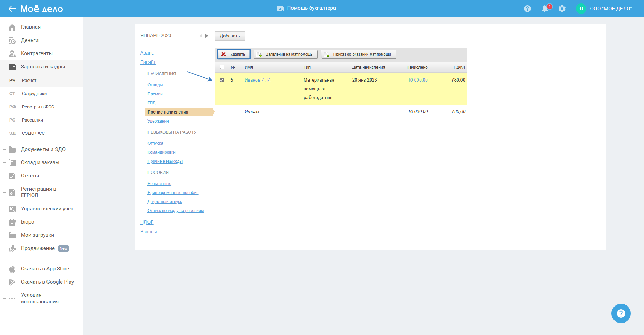Select Удержания in the accruals list
644x335 pixels.
point(158,121)
